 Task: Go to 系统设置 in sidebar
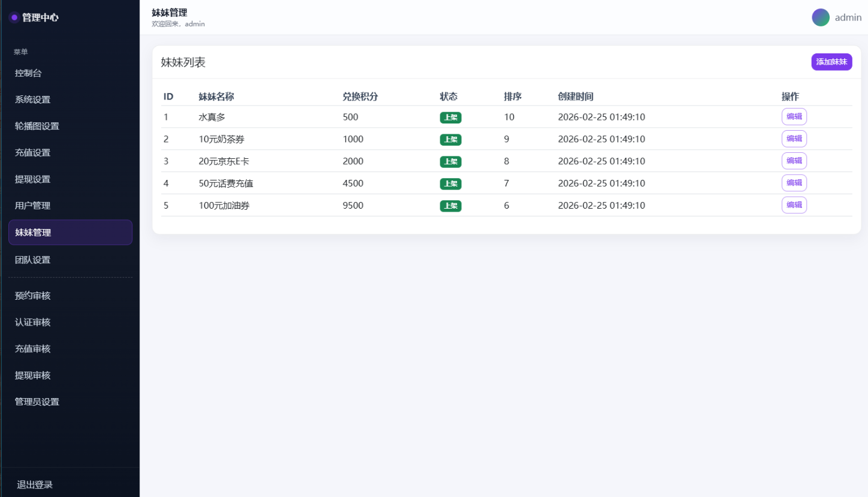pyautogui.click(x=70, y=100)
